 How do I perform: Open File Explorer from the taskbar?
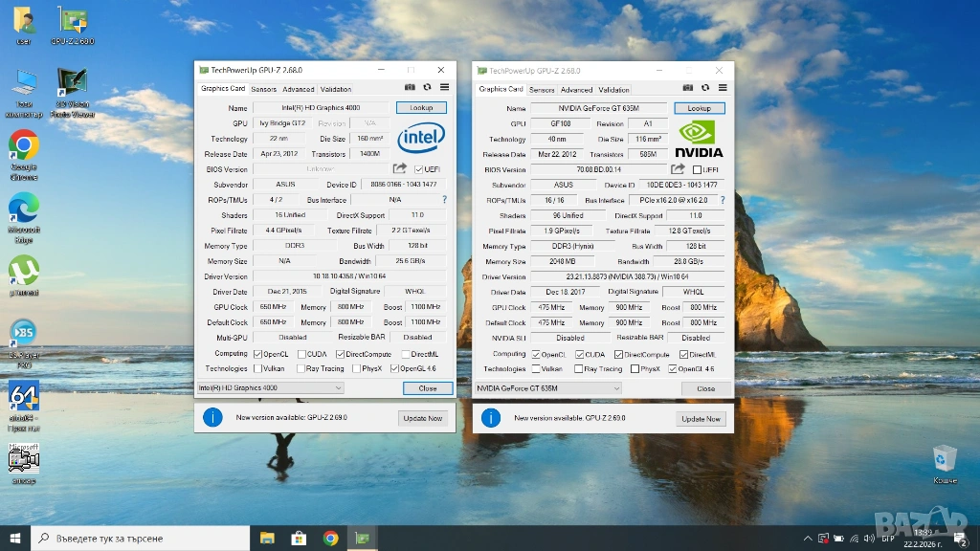[267, 539]
